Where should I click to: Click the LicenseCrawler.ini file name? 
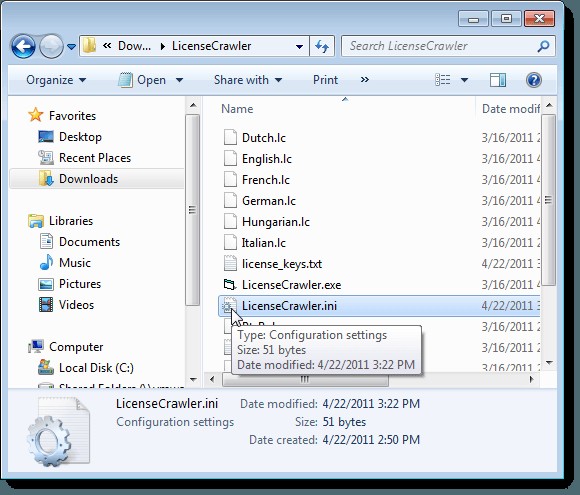coord(289,306)
